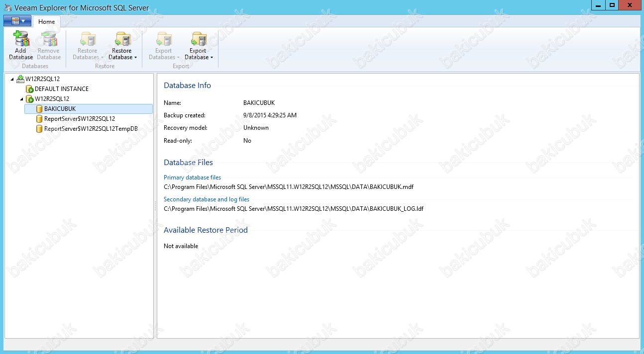Click the icon of the W12R2SQL12 instance below DEFAULT INSTANCE
Screen dimensions: 644x354
(29, 99)
